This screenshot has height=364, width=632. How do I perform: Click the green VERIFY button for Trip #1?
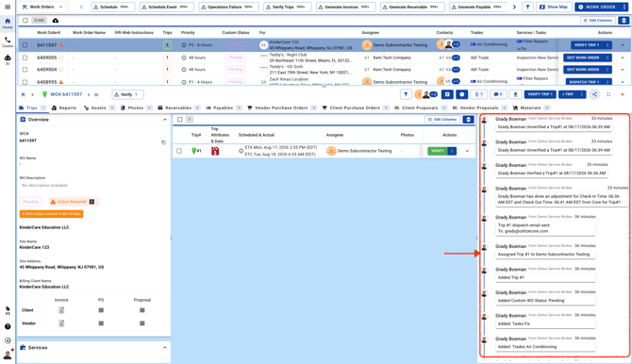(x=438, y=151)
